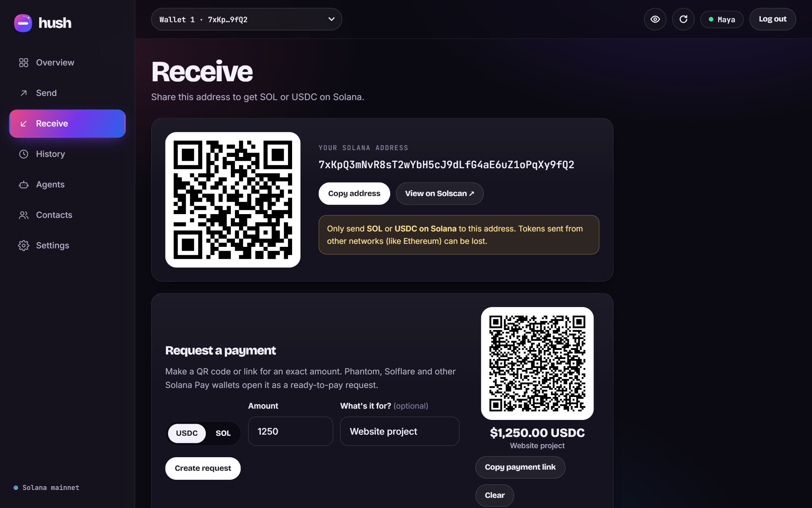Toggle balance visibility with the eye icon
Image resolution: width=812 pixels, height=508 pixels.
pyautogui.click(x=655, y=19)
